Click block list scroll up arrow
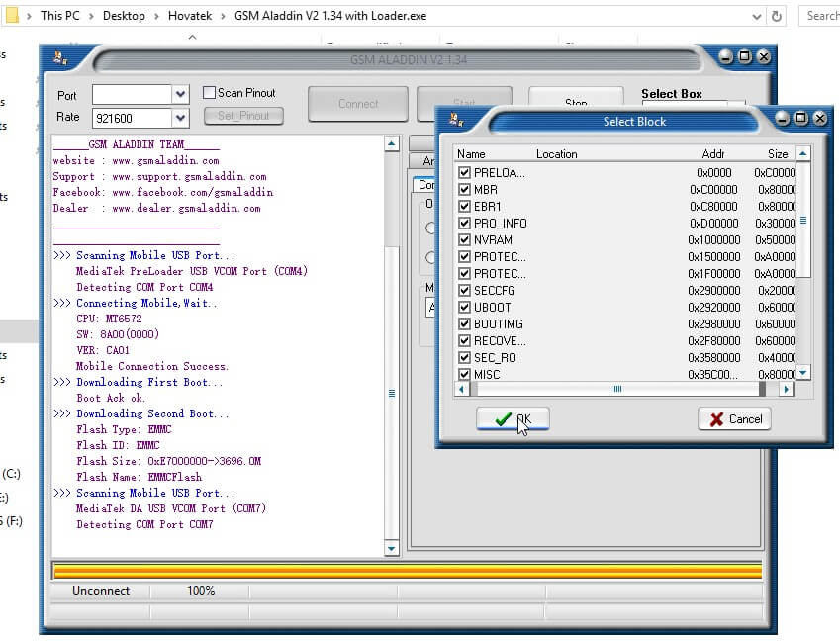This screenshot has height=641, width=840. pyautogui.click(x=803, y=153)
